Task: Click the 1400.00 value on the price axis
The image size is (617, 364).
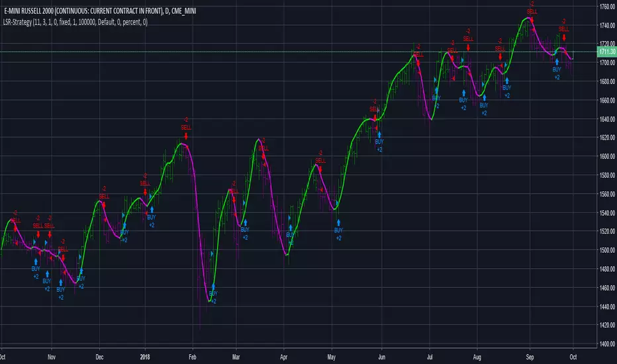Action: click(607, 344)
